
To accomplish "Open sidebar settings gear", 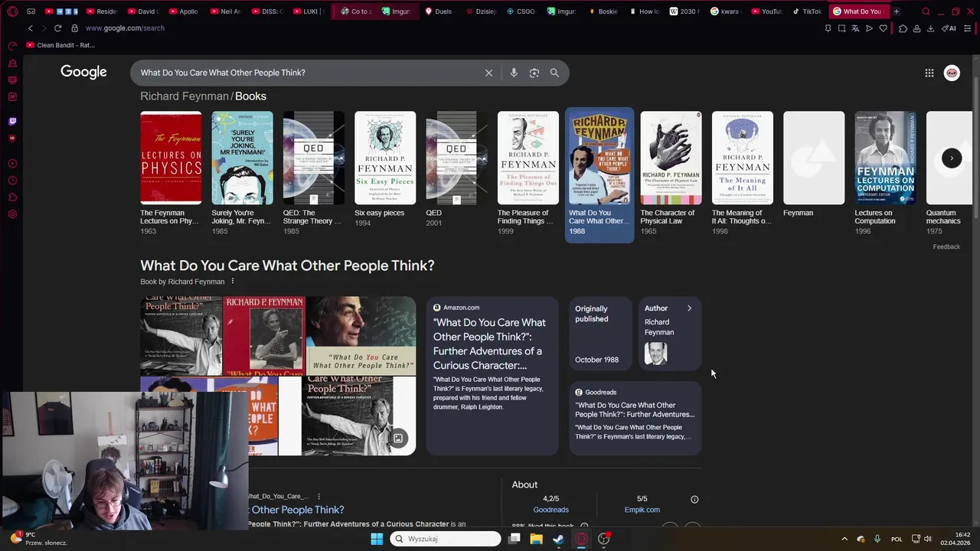I will point(12,214).
